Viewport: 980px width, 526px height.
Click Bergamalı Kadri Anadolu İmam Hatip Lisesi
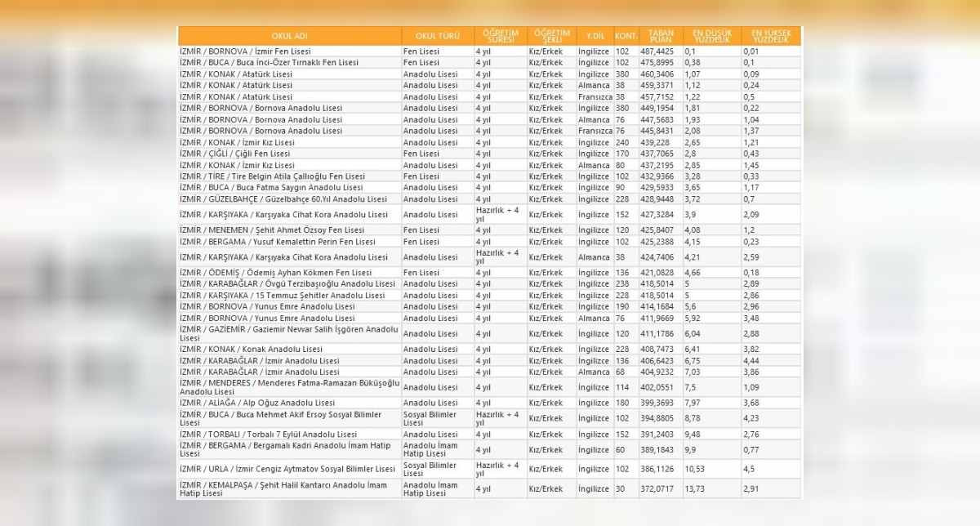(286, 449)
